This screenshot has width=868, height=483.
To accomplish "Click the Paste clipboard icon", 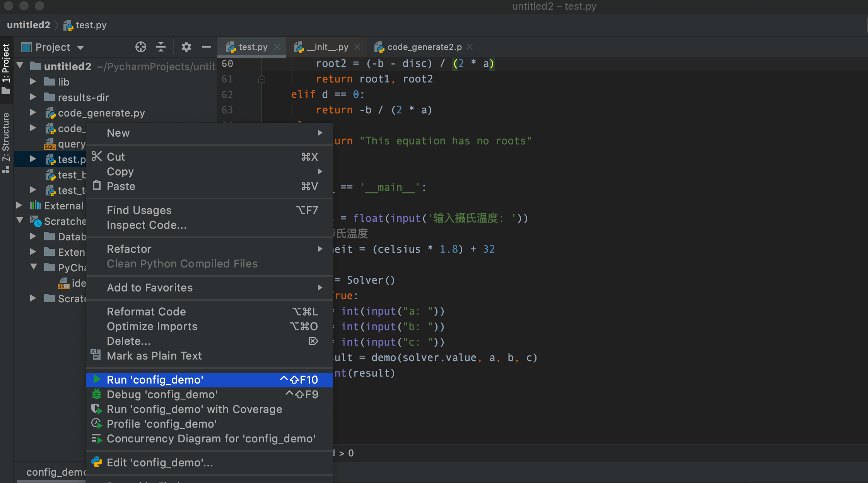I will point(97,186).
